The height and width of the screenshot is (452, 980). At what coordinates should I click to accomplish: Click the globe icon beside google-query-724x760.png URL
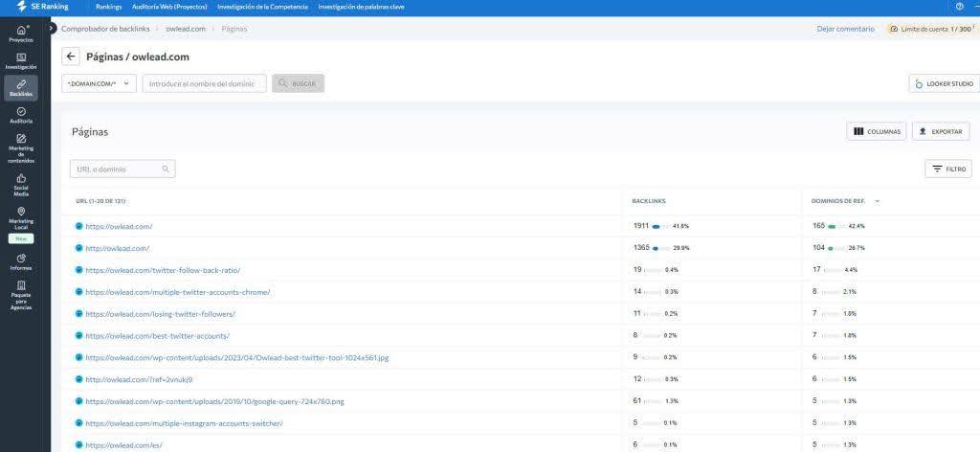[x=78, y=401]
